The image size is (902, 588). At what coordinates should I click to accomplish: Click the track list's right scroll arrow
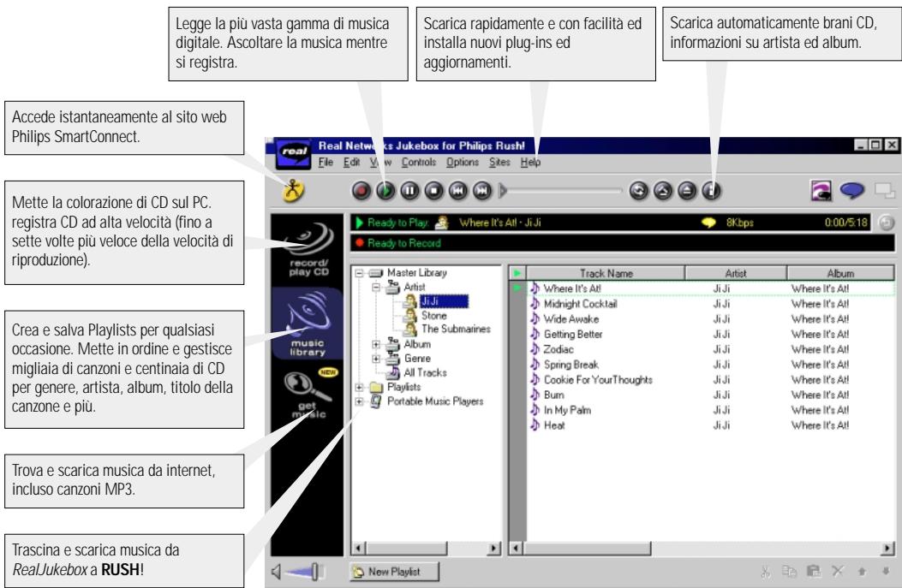[x=887, y=549]
